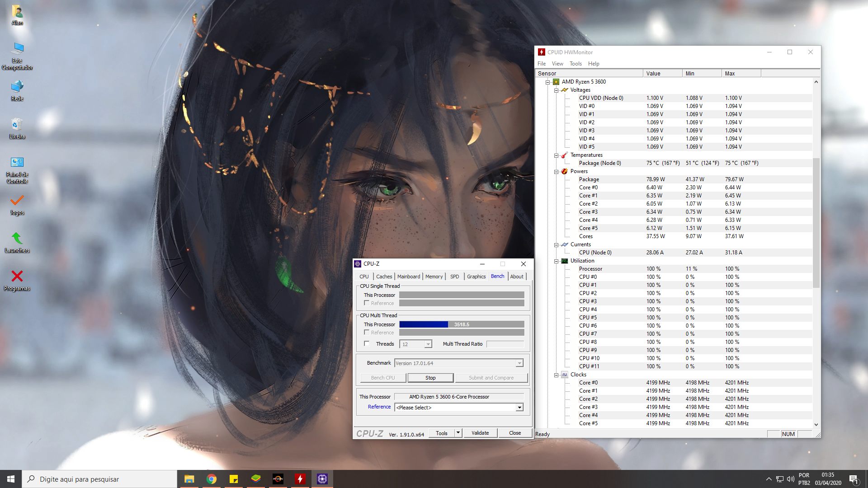868x488 pixels.
Task: Open the notification center icon
Action: pos(853,479)
